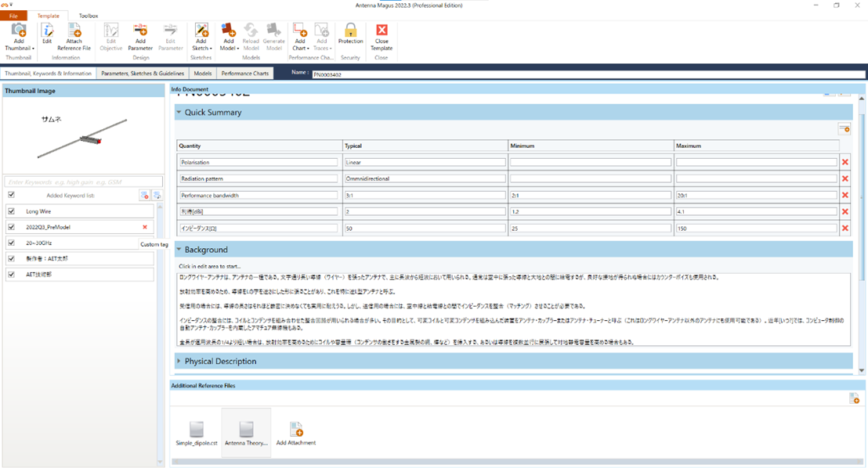Screen dimensions: 868x468
Task: Open the Toolbox ribbon tab
Action: (x=89, y=15)
